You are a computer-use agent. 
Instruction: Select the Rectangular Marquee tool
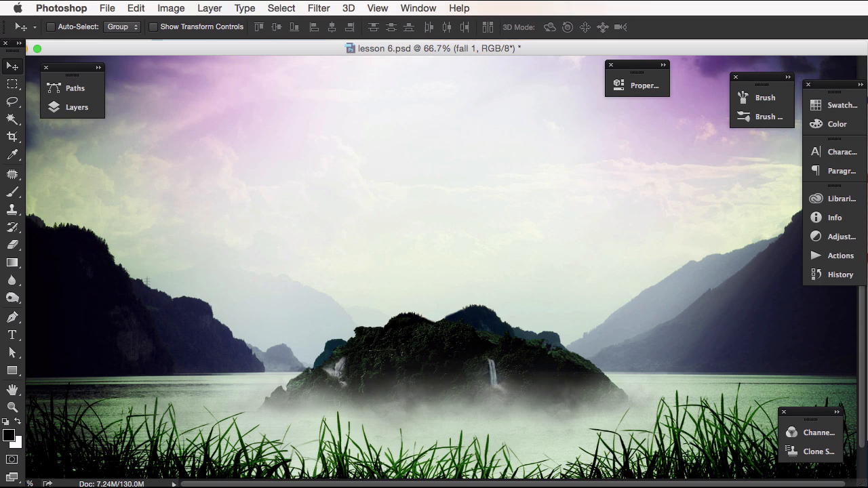tap(12, 84)
